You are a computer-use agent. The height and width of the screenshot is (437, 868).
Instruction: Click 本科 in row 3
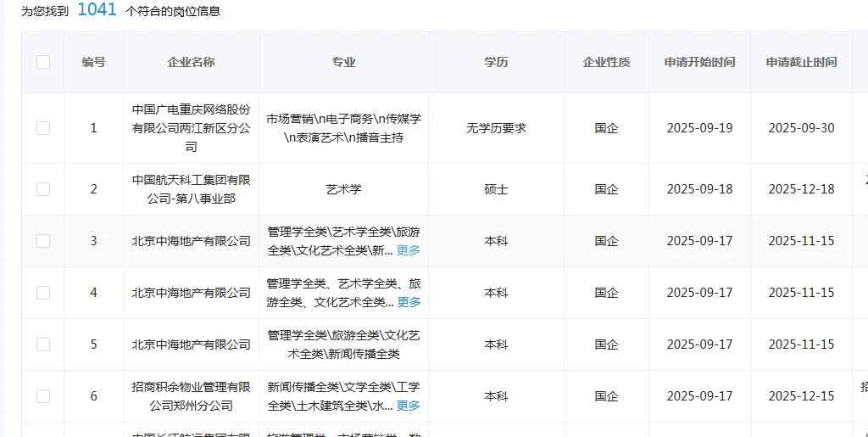[x=496, y=241]
